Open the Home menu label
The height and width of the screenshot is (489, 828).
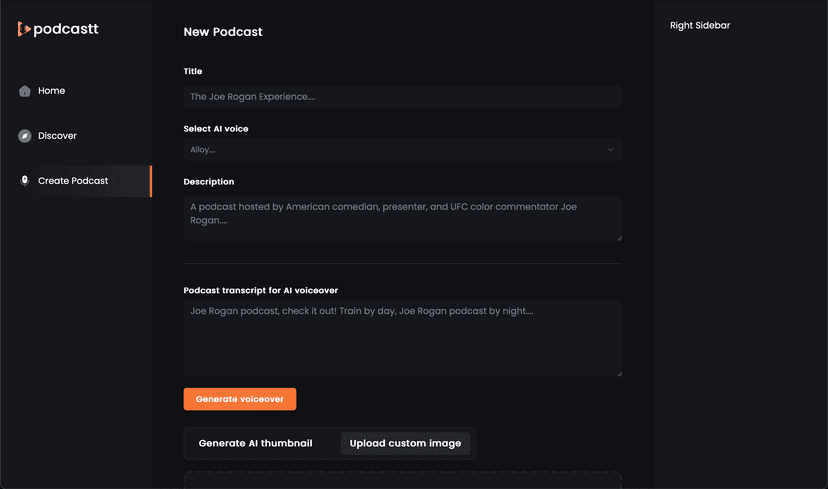[51, 91]
